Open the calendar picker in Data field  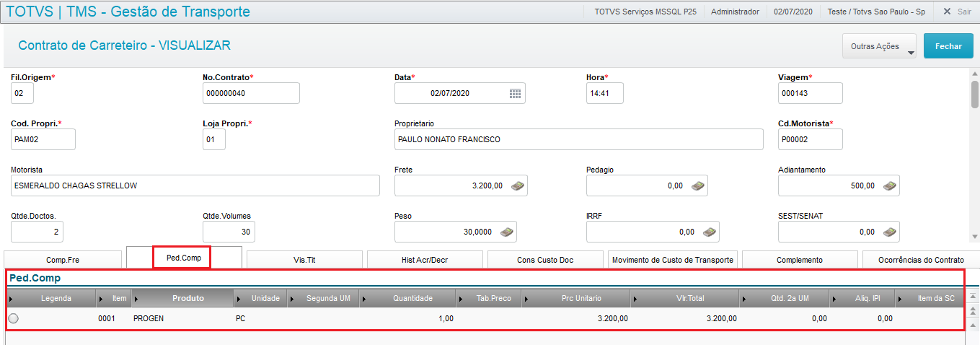coord(515,93)
